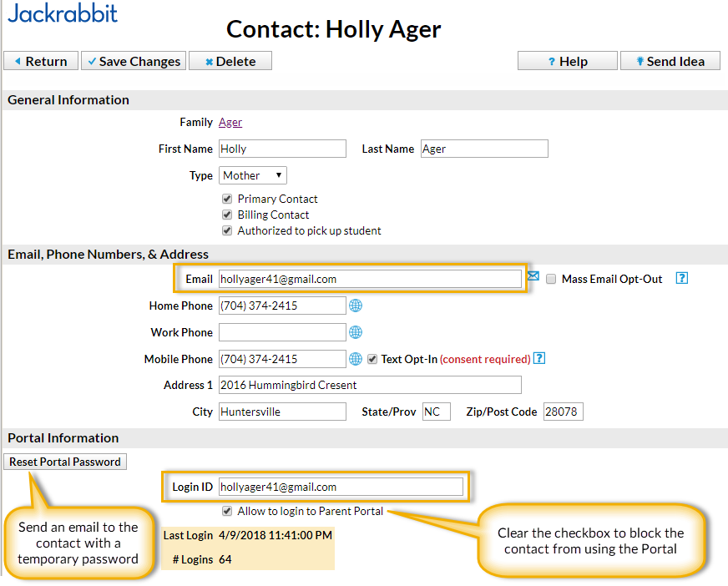Image resolution: width=728 pixels, height=586 pixels.
Task: Toggle the Billing Contact checkbox
Action: click(x=227, y=215)
